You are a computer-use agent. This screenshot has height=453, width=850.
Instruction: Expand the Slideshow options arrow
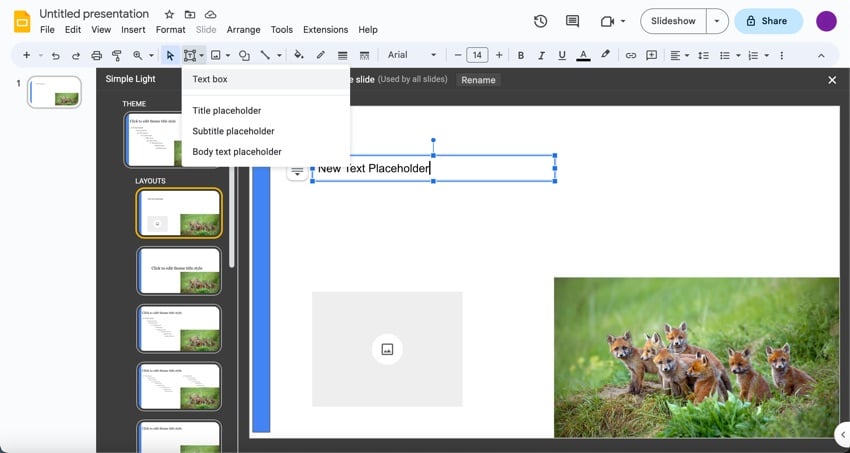[717, 21]
